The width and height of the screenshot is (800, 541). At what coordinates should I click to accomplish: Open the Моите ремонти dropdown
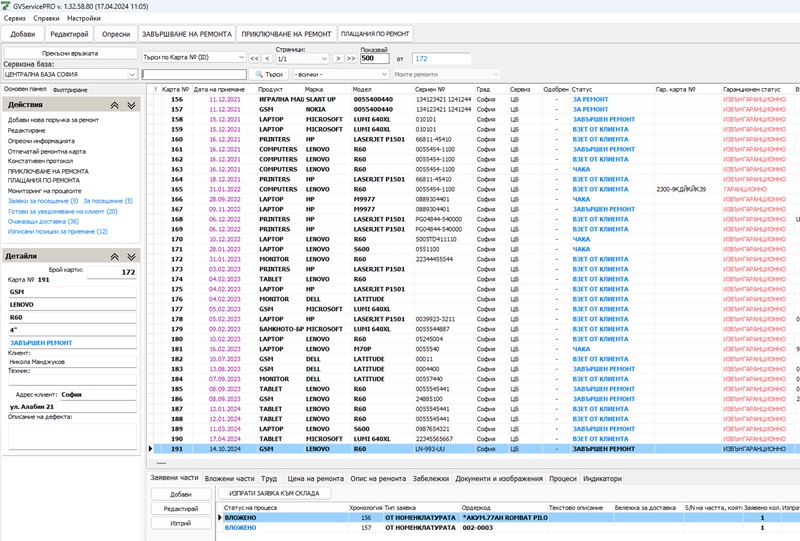click(x=446, y=75)
